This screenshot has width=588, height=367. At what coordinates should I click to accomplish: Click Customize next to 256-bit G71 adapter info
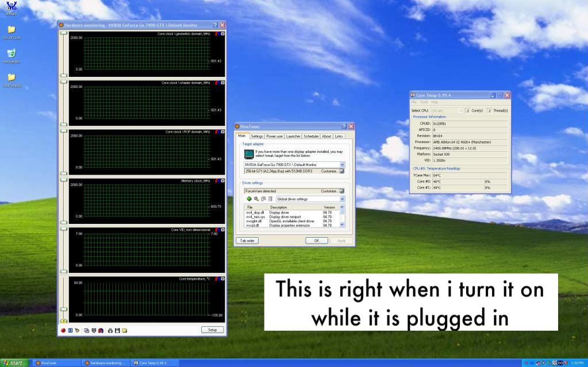[332, 171]
